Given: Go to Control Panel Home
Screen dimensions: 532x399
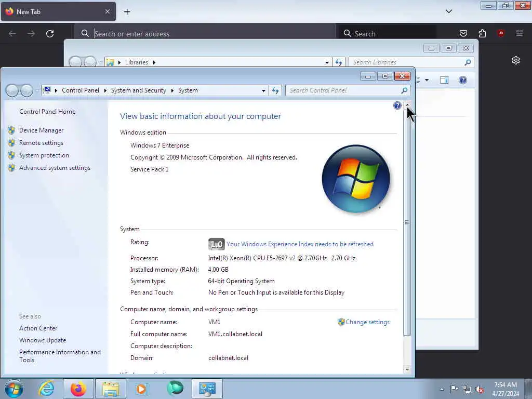Looking at the screenshot, I should click(x=47, y=112).
